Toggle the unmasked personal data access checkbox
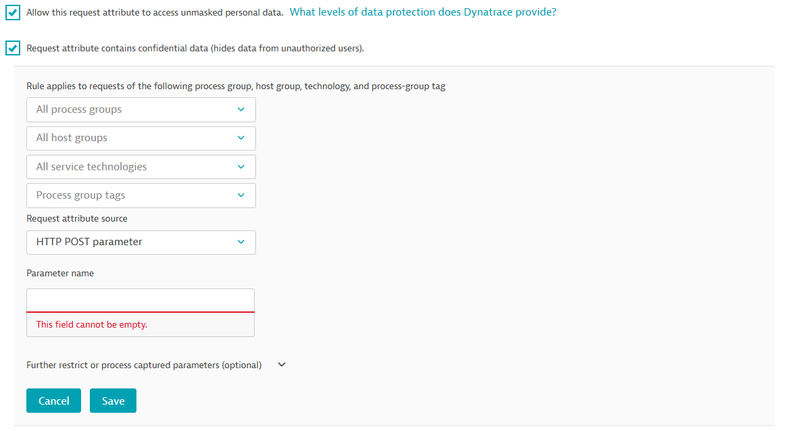 pos(13,13)
